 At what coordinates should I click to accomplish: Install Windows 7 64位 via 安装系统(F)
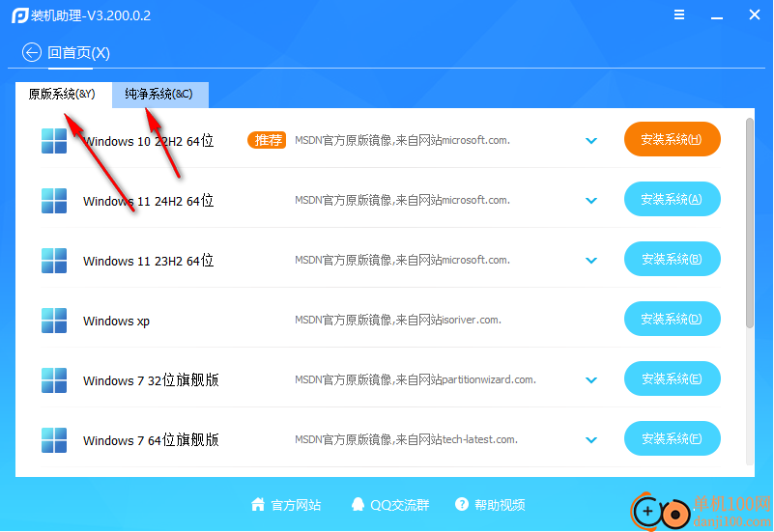tap(673, 438)
